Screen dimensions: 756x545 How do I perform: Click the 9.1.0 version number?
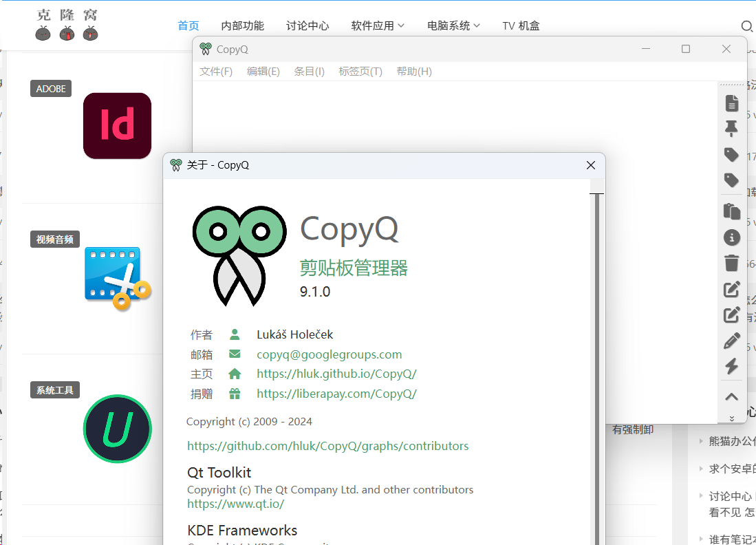315,292
